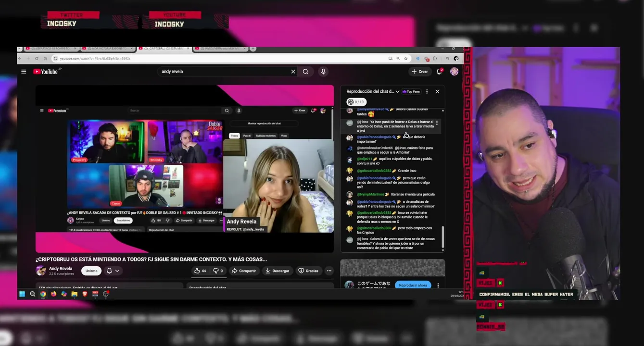
Task: Open Windows taskbar search
Action: tap(33, 294)
